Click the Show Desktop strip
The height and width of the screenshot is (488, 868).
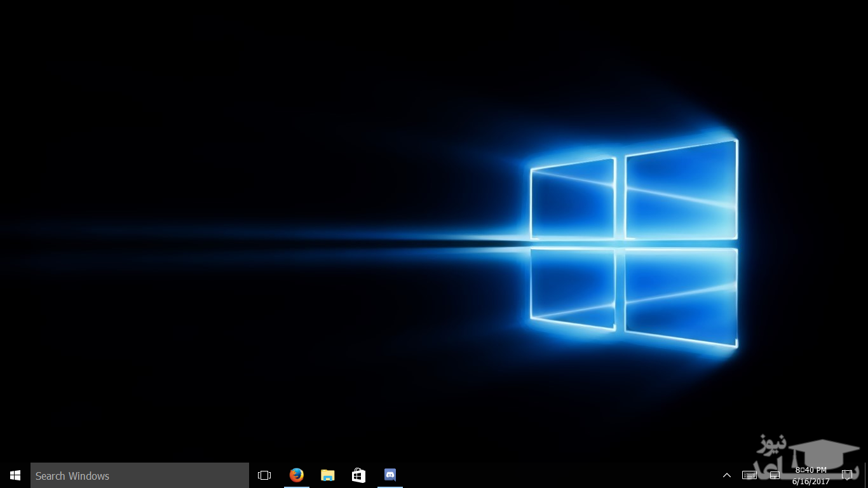point(865,475)
